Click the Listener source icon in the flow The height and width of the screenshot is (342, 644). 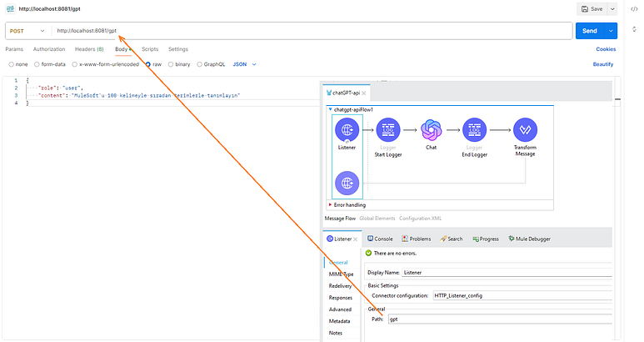347,130
